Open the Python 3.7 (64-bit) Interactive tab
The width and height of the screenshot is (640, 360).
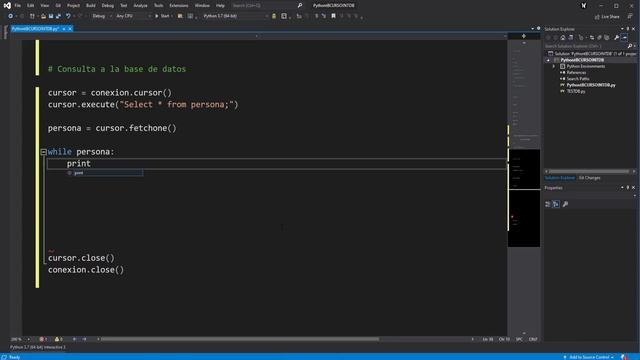pos(38,347)
